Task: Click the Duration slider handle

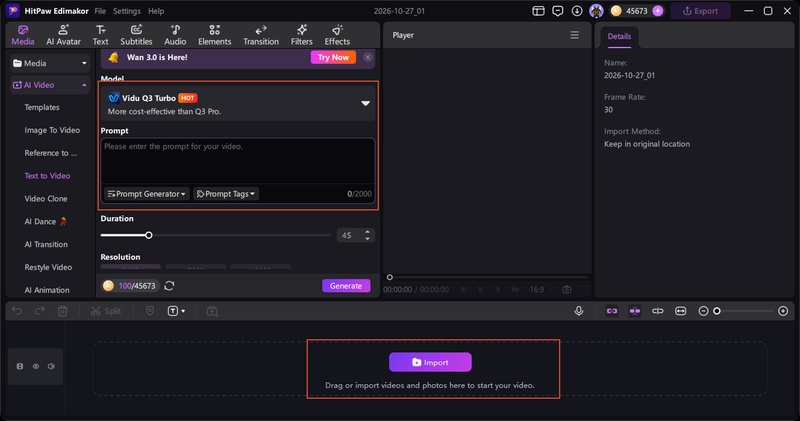Action: tap(148, 235)
